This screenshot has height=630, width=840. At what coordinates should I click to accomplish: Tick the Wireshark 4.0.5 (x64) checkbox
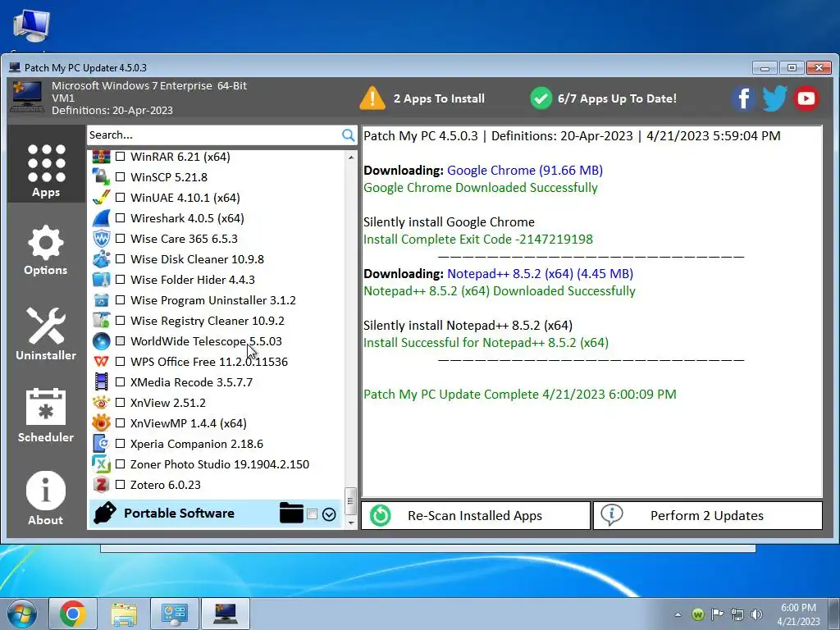(x=120, y=218)
